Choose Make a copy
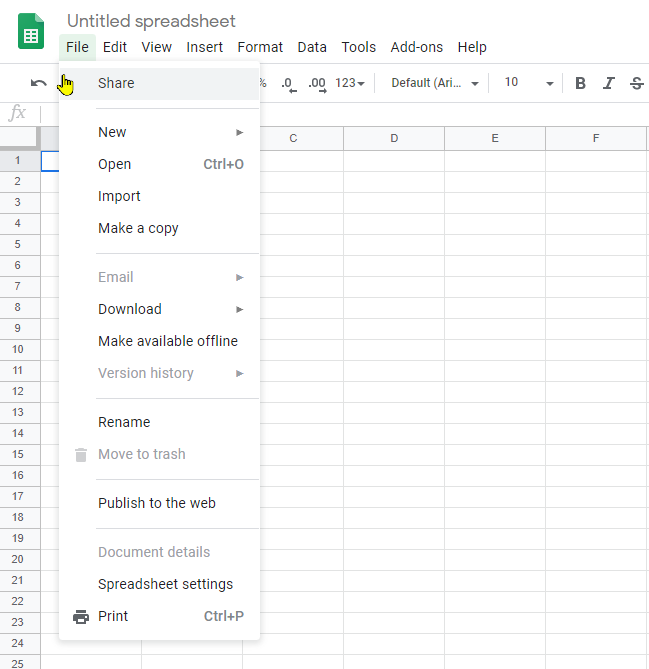649x669 pixels. [x=159, y=228]
